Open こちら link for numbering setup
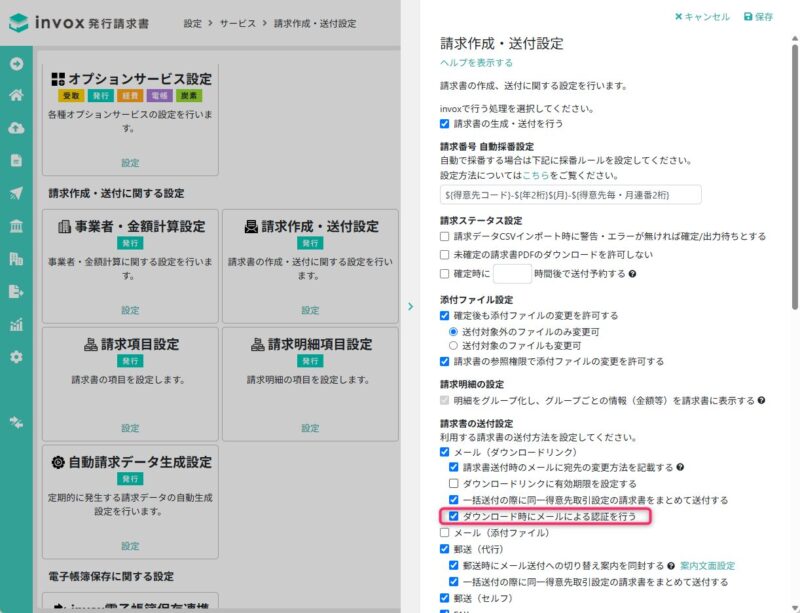Image resolution: width=800 pixels, height=613 pixels. (x=536, y=175)
